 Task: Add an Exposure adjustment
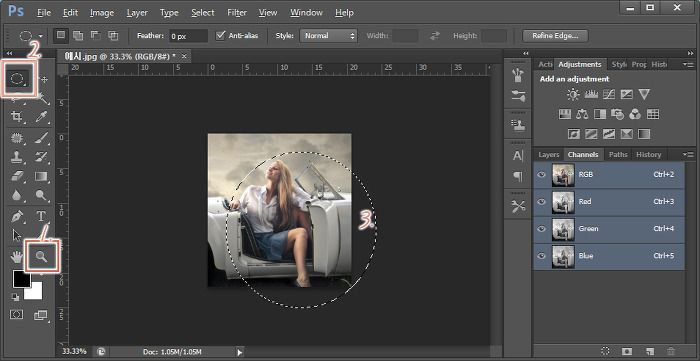point(626,94)
